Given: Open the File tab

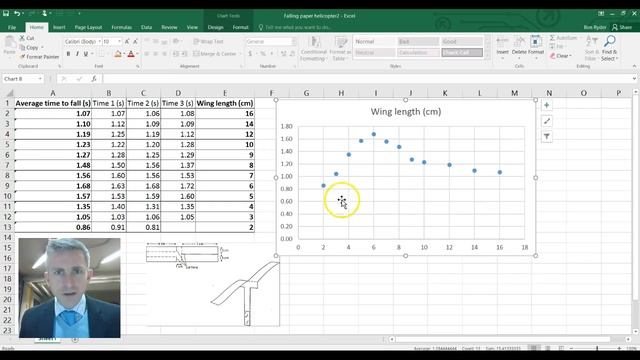Looking at the screenshot, I should click(12, 27).
